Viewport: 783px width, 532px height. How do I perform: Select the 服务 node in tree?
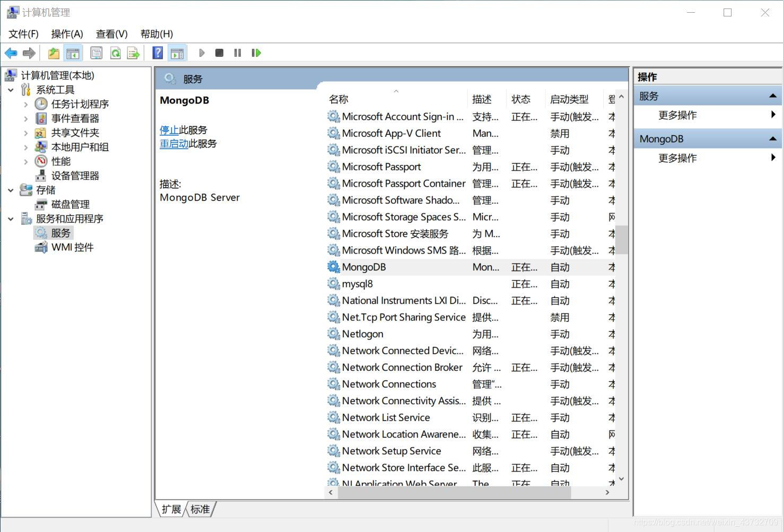[60, 233]
